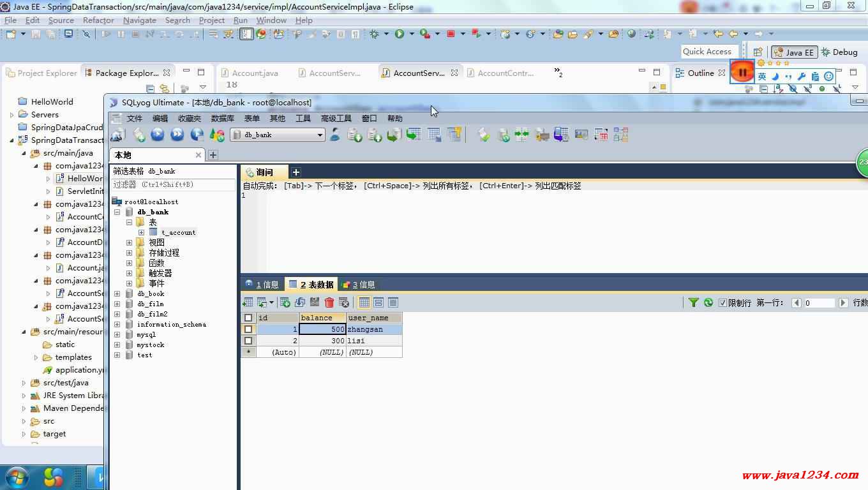Viewport: 868px width, 490px height.
Task: Select text view mode icon
Action: click(x=393, y=302)
